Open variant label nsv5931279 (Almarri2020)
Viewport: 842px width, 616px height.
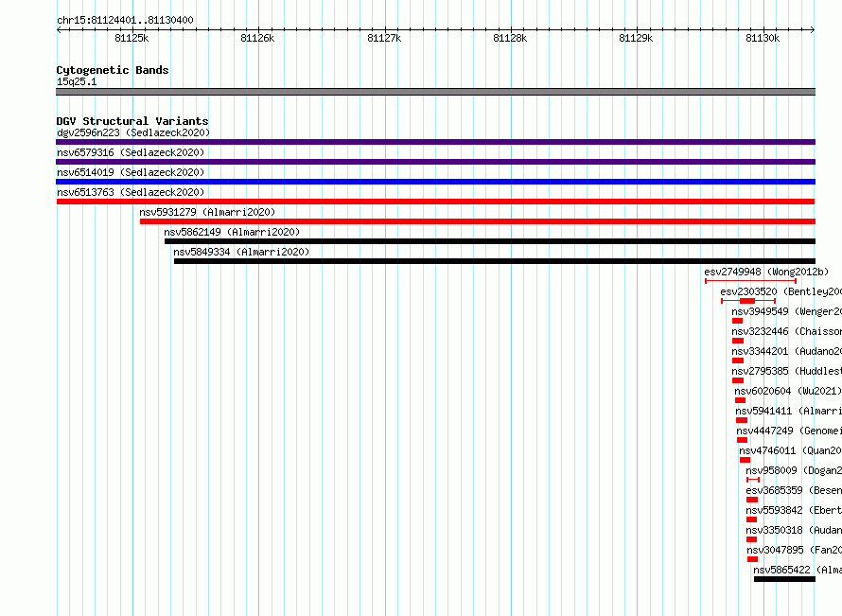[x=207, y=212]
